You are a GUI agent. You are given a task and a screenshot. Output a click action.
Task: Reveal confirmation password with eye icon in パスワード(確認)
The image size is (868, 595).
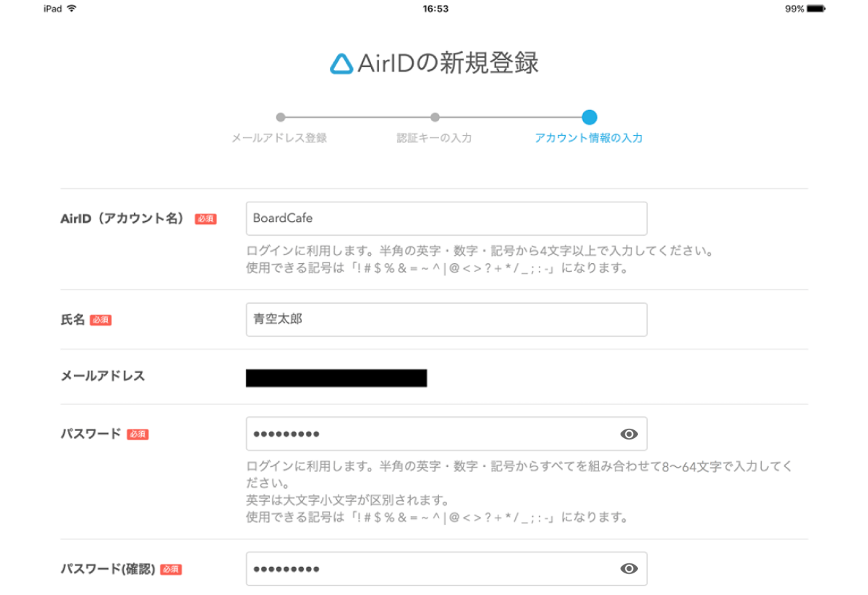(x=629, y=569)
